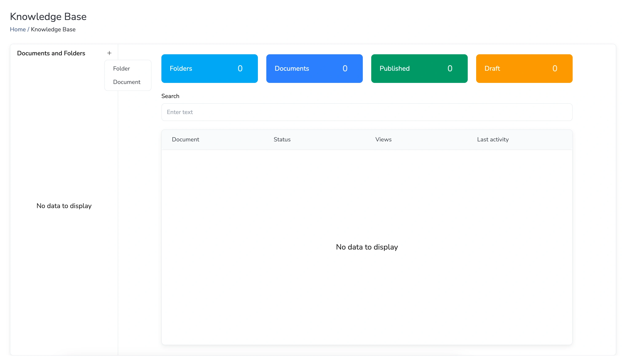623x364 pixels.
Task: Choose Folder from the create menu
Action: 121,68
